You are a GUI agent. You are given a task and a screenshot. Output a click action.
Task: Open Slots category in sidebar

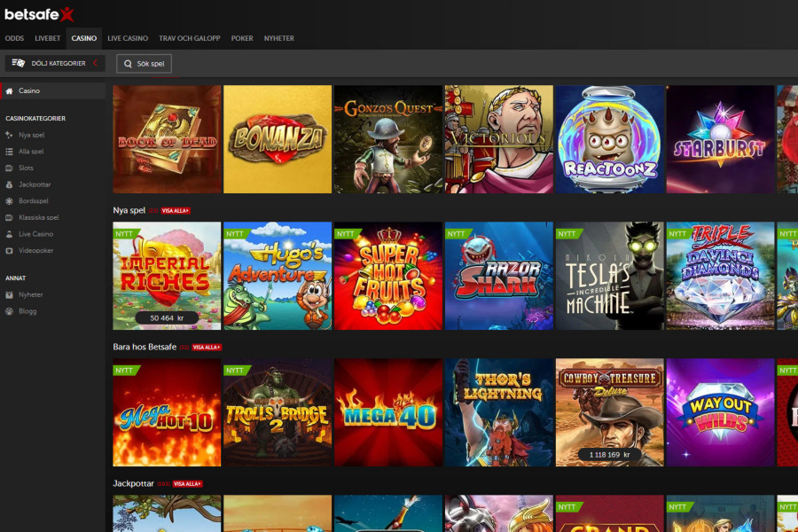point(26,168)
